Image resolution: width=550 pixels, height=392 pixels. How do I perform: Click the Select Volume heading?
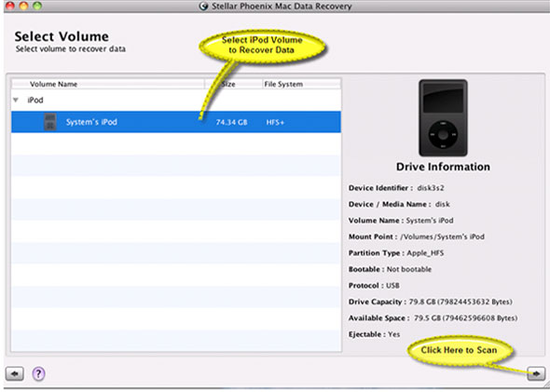(x=62, y=36)
